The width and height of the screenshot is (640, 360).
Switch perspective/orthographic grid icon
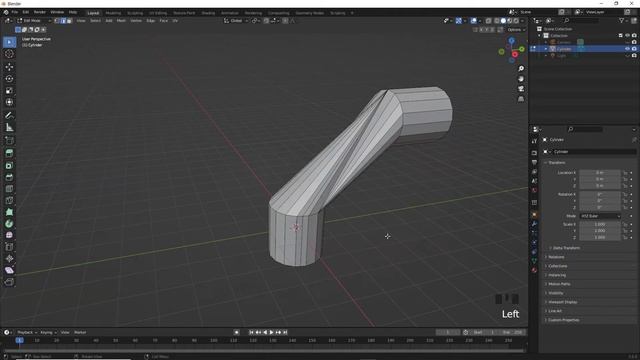pos(521,99)
